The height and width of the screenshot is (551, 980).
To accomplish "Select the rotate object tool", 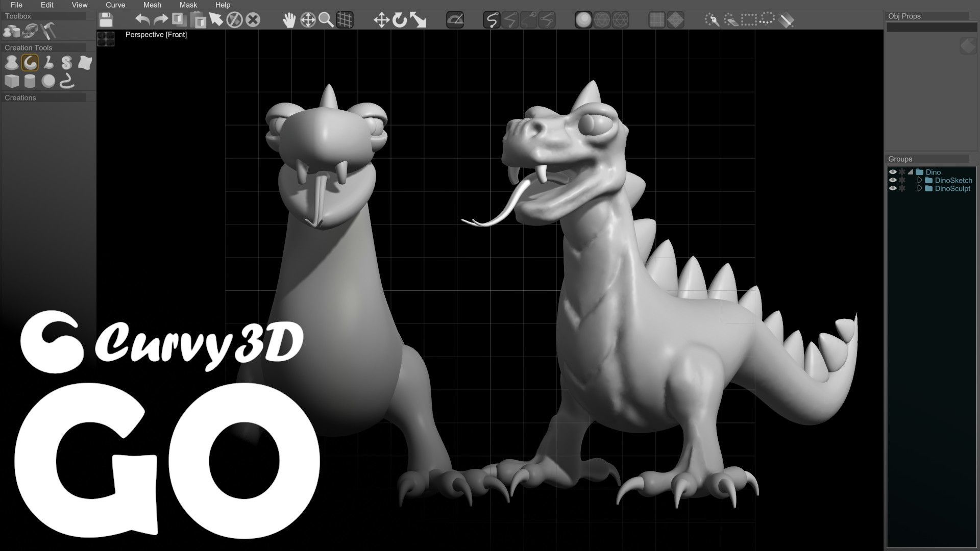I will [400, 20].
